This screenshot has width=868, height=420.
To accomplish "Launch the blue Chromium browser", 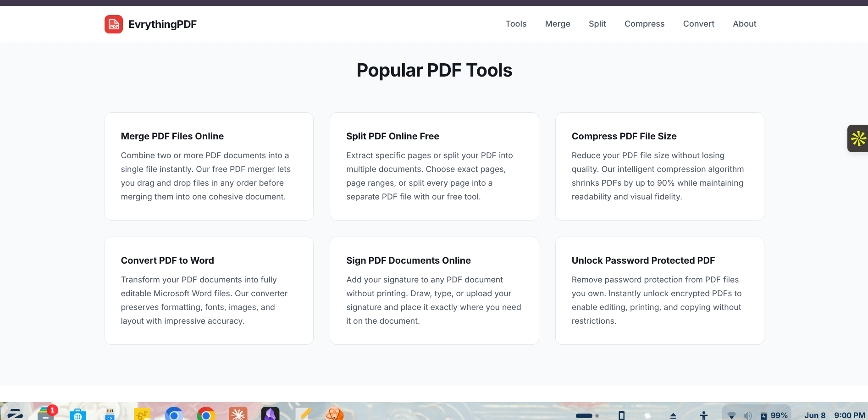I will (x=174, y=414).
